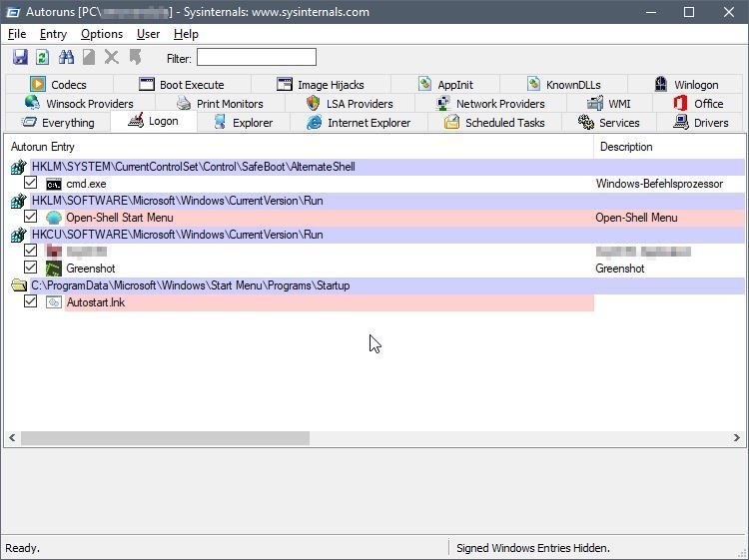749x560 pixels.
Task: Click the horizontal scrollbar thumb
Action: click(165, 438)
